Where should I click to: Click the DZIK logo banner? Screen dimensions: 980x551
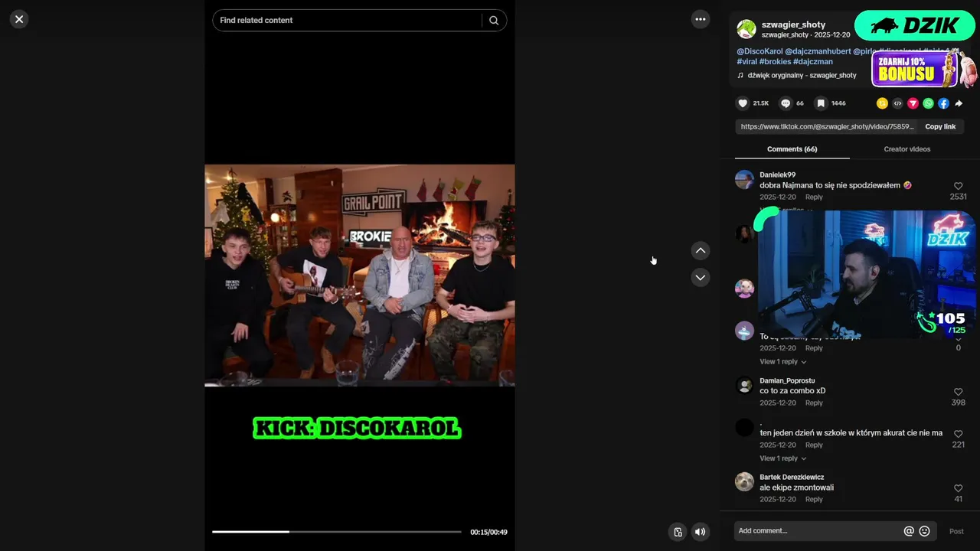coord(914,25)
